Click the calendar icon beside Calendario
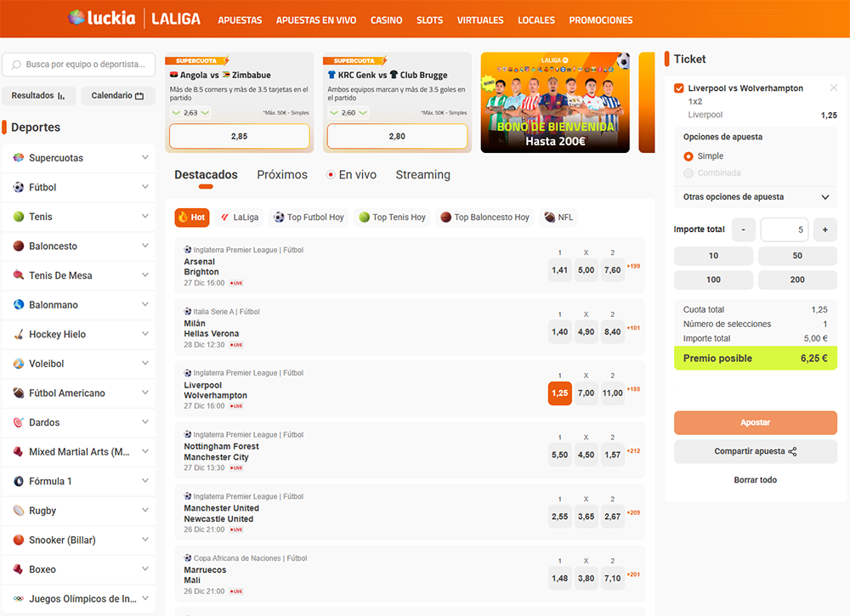 point(139,96)
